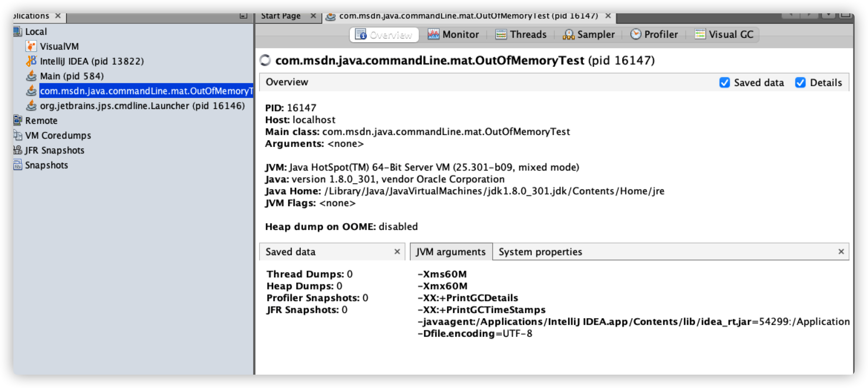
Task: Select the Remote node label
Action: point(41,121)
